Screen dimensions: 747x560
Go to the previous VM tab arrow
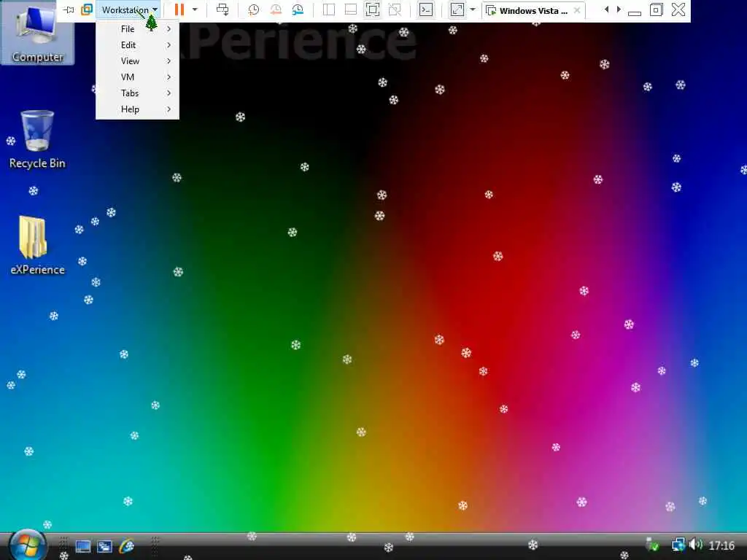tap(606, 9)
